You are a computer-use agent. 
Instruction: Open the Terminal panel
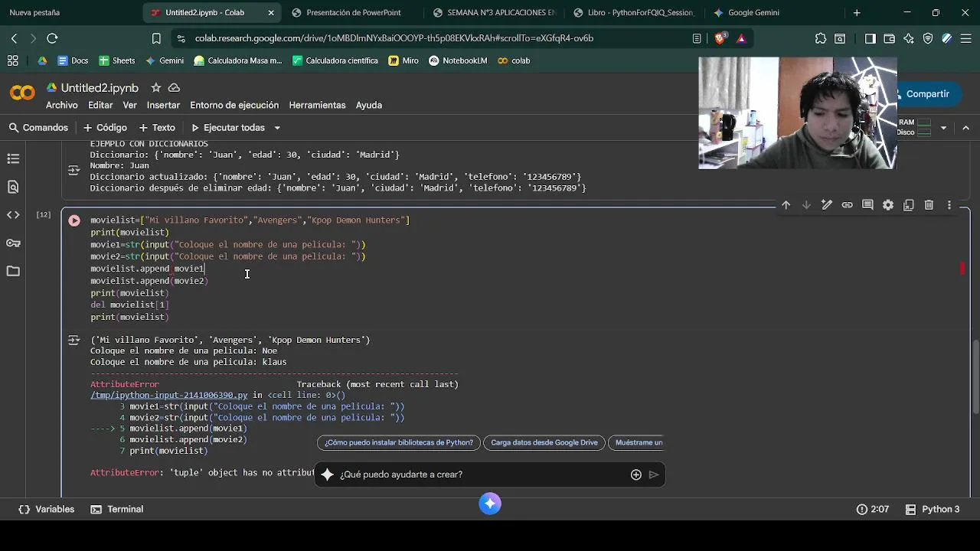click(x=117, y=509)
